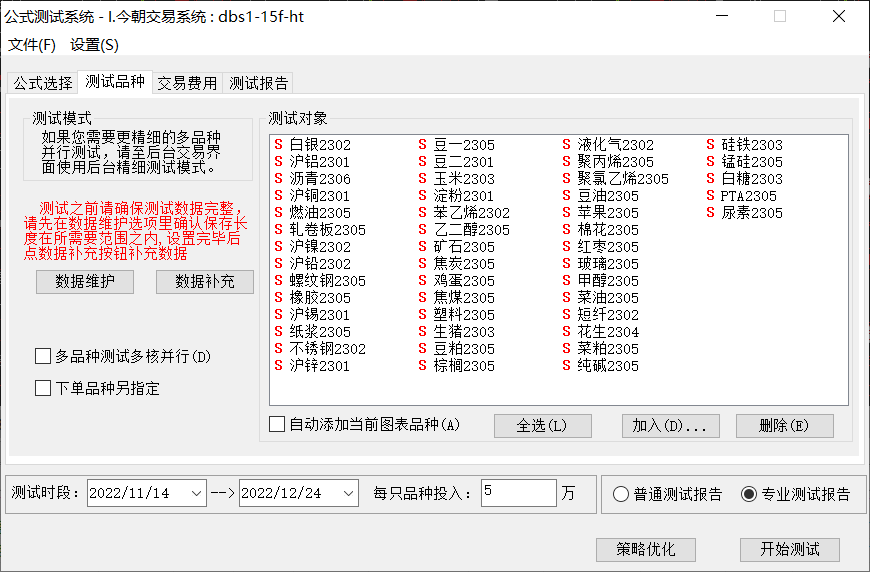This screenshot has width=870, height=572.
Task: Click the 开始测试 button
Action: pyautogui.click(x=790, y=549)
